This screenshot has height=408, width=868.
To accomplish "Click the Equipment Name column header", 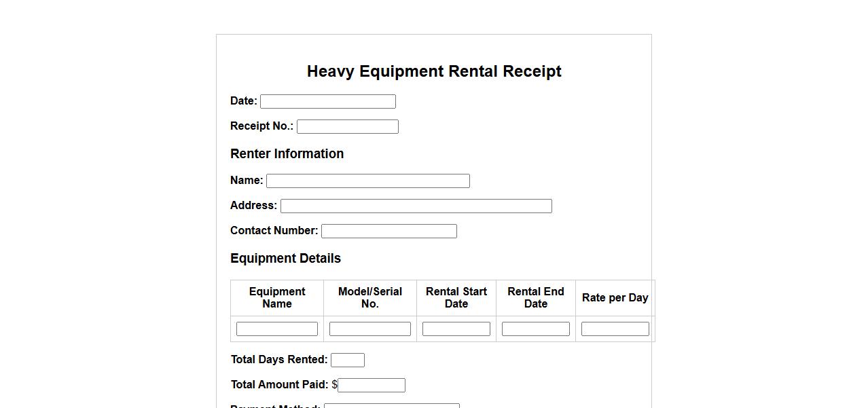I will click(277, 298).
